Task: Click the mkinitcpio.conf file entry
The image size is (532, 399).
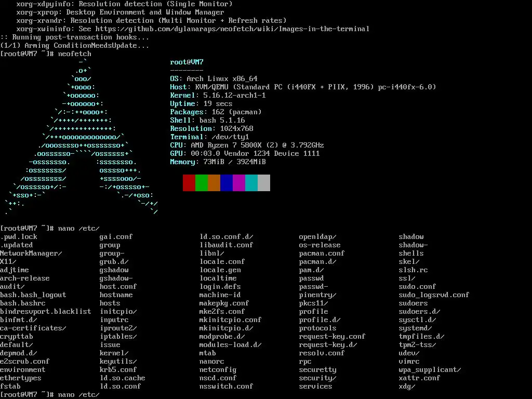Action: click(x=230, y=320)
